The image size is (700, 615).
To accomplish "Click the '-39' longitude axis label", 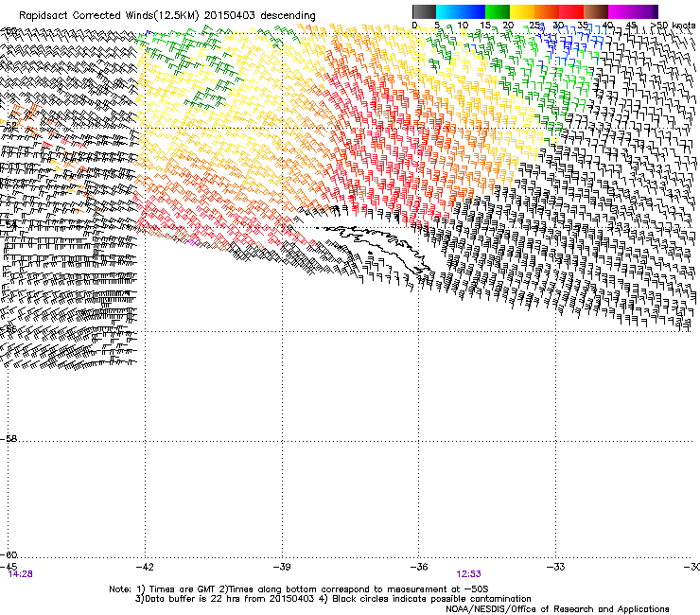I will point(282,567).
